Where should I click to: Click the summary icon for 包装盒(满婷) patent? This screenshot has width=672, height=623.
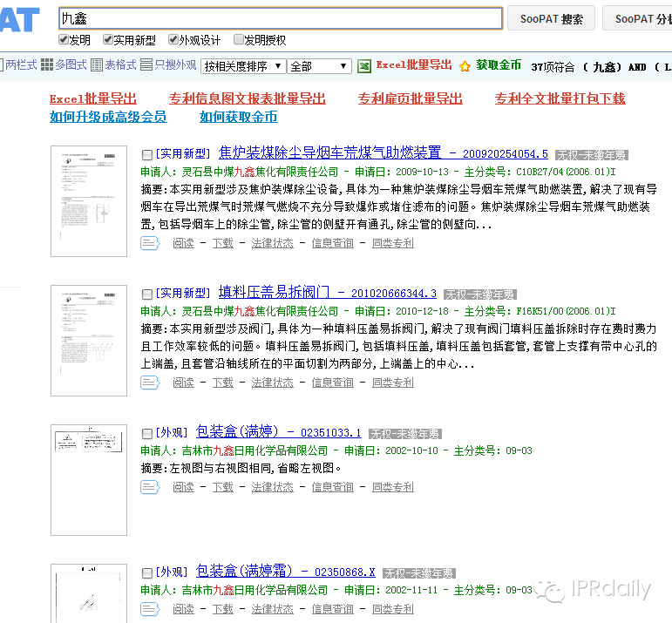point(150,487)
